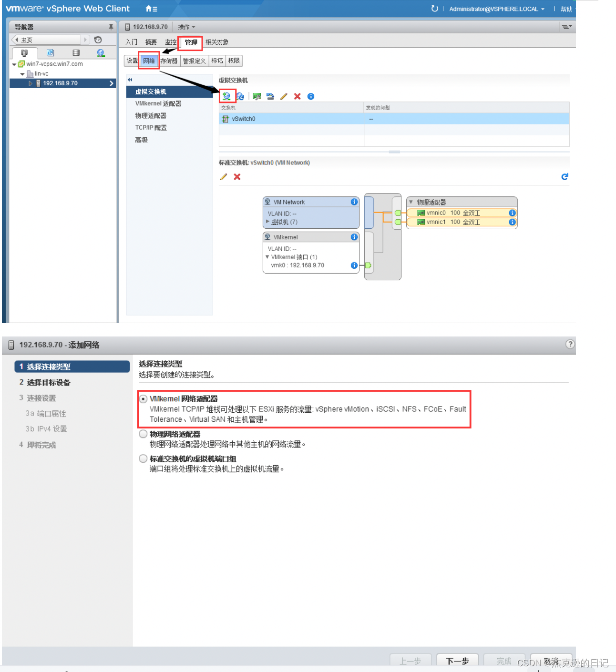Select 物理网络适配器 radio option
The width and height of the screenshot is (616, 672).
[143, 434]
